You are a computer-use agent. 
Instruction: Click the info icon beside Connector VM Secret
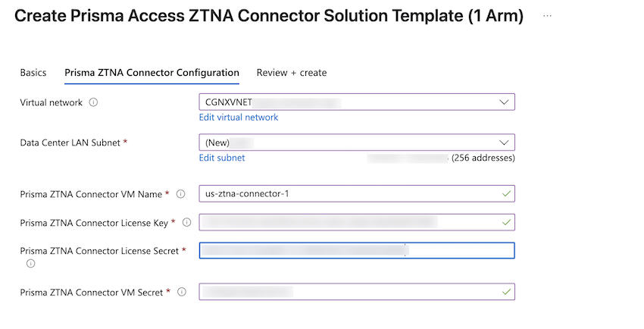pyautogui.click(x=182, y=292)
